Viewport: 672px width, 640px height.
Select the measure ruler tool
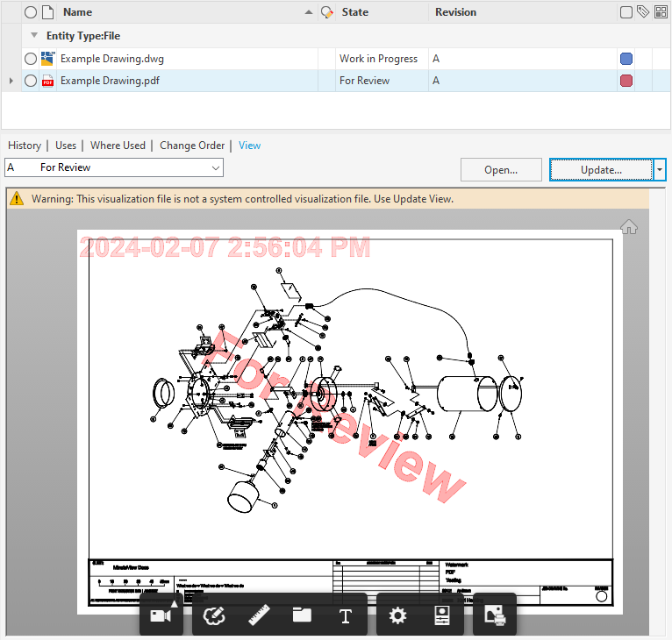point(259,615)
